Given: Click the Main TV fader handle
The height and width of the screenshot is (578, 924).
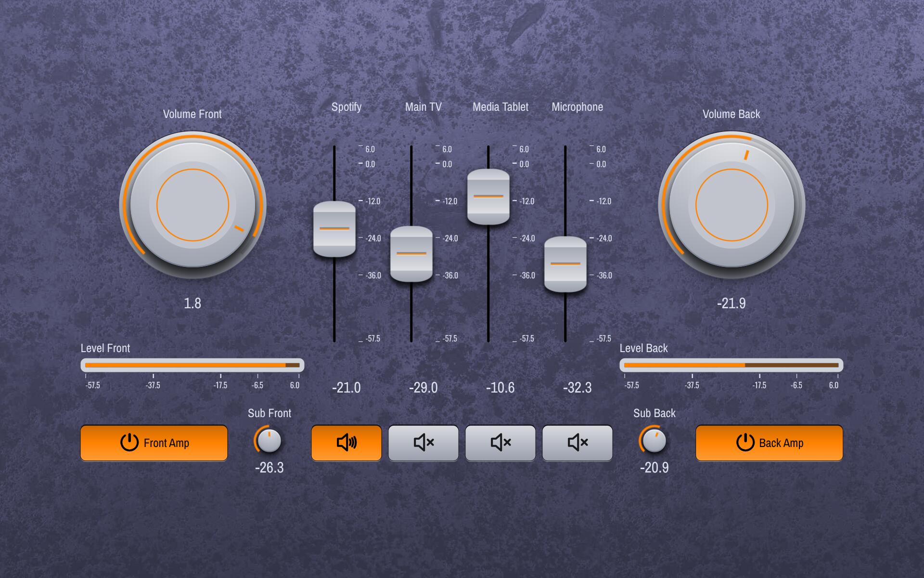Looking at the screenshot, I should pyautogui.click(x=411, y=254).
